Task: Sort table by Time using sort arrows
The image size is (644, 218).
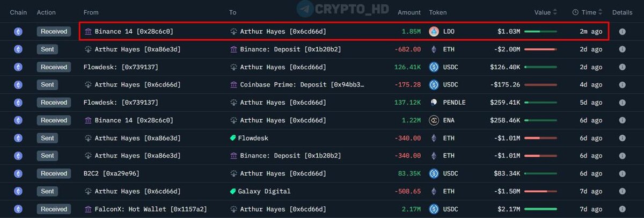Action: [x=601, y=12]
